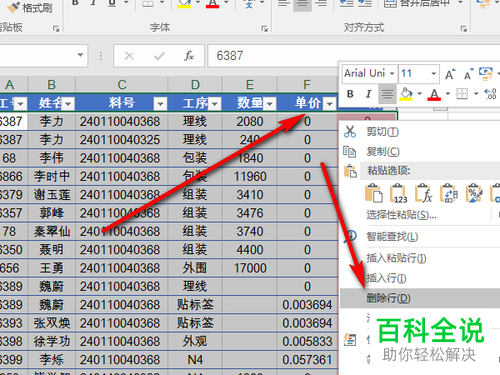Click the fill bucket icon in mini toolbar
Viewport: 500px width, 375px height.
click(406, 94)
